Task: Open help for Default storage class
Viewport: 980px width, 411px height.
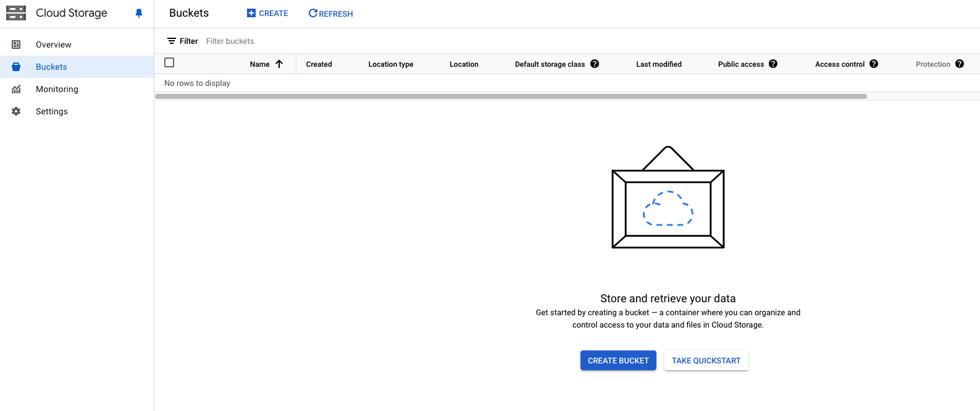Action: pos(595,64)
